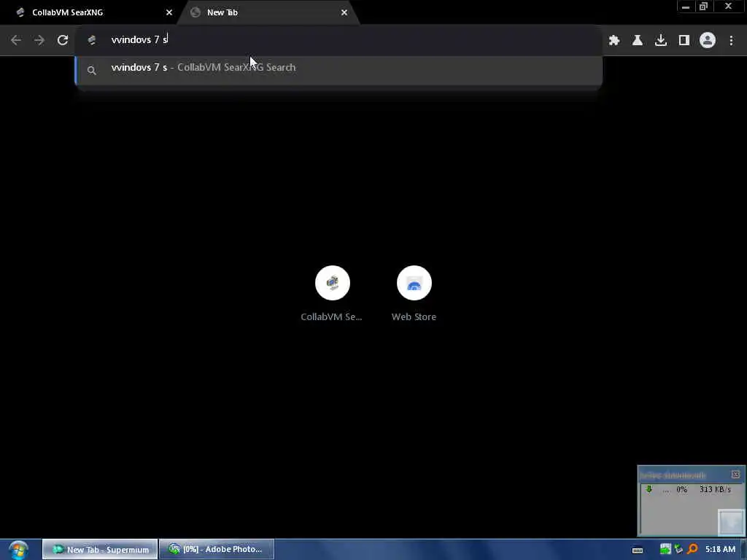Open the three-dot browser menu

click(x=731, y=40)
